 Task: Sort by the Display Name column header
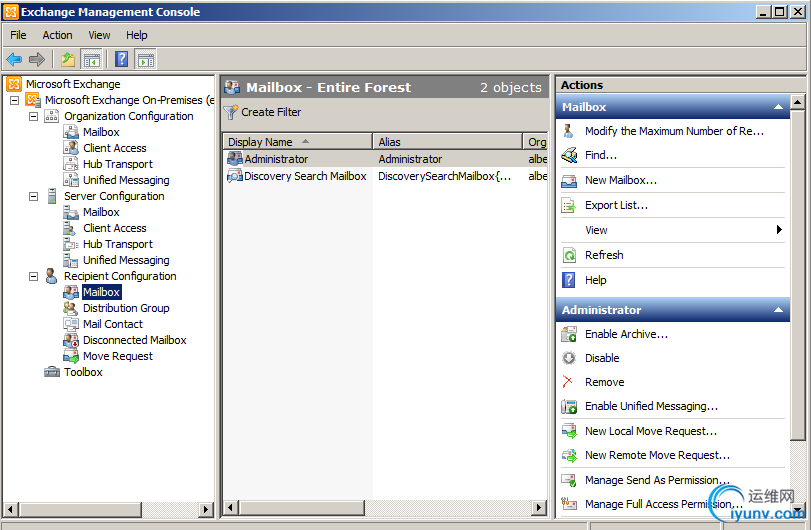click(297, 142)
